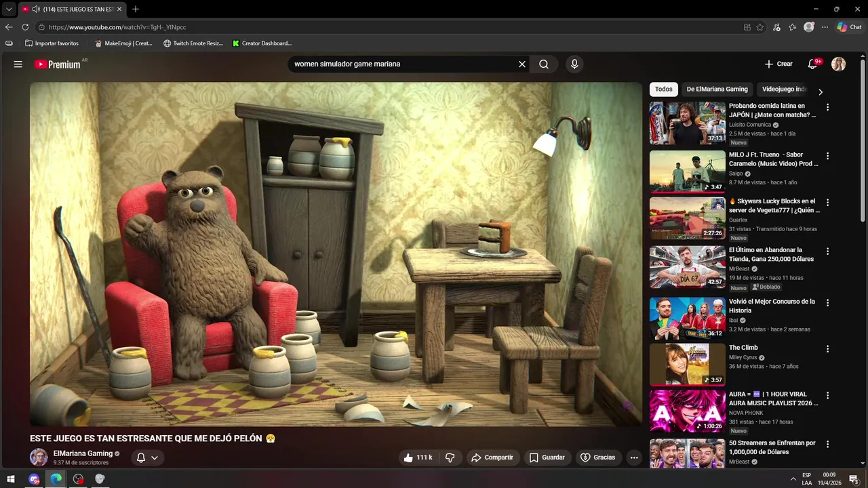This screenshot has width=868, height=488.
Task: Click the main video player
Action: pyautogui.click(x=336, y=254)
